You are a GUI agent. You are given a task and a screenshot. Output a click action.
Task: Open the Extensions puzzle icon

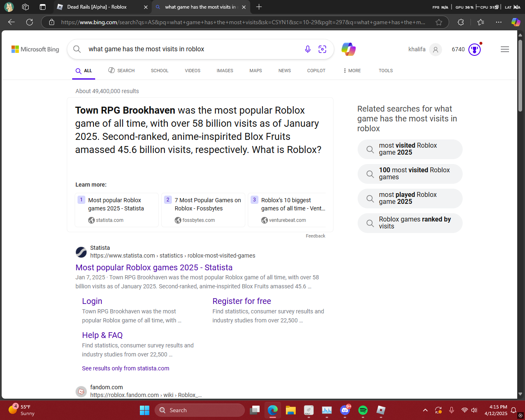(461, 22)
